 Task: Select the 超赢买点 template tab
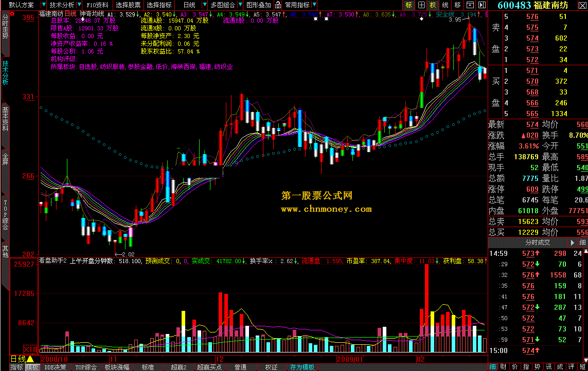click(x=209, y=367)
